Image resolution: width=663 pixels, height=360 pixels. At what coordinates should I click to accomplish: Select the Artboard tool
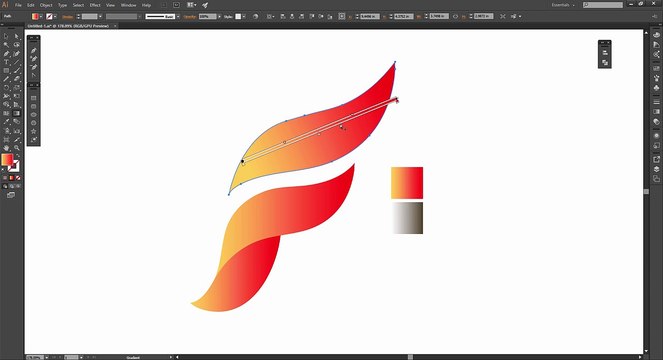point(6,139)
